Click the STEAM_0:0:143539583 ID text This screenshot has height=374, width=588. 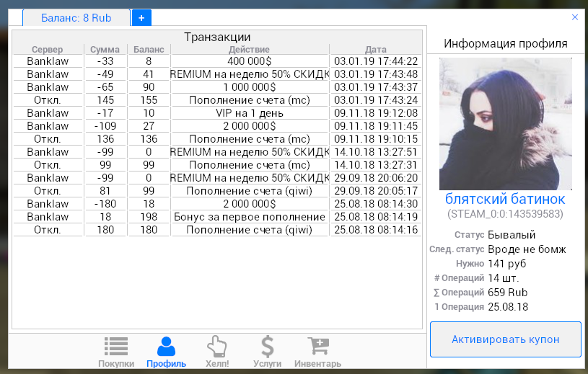coord(505,214)
